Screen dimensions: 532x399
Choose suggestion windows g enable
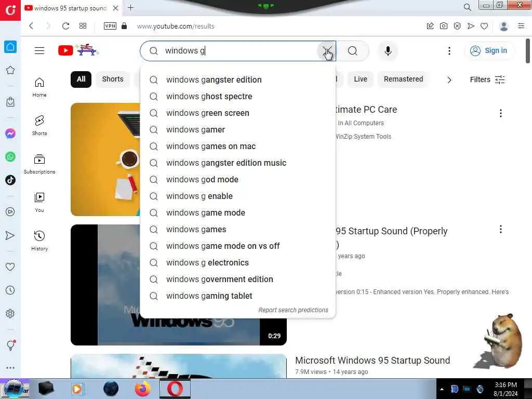pyautogui.click(x=238, y=196)
